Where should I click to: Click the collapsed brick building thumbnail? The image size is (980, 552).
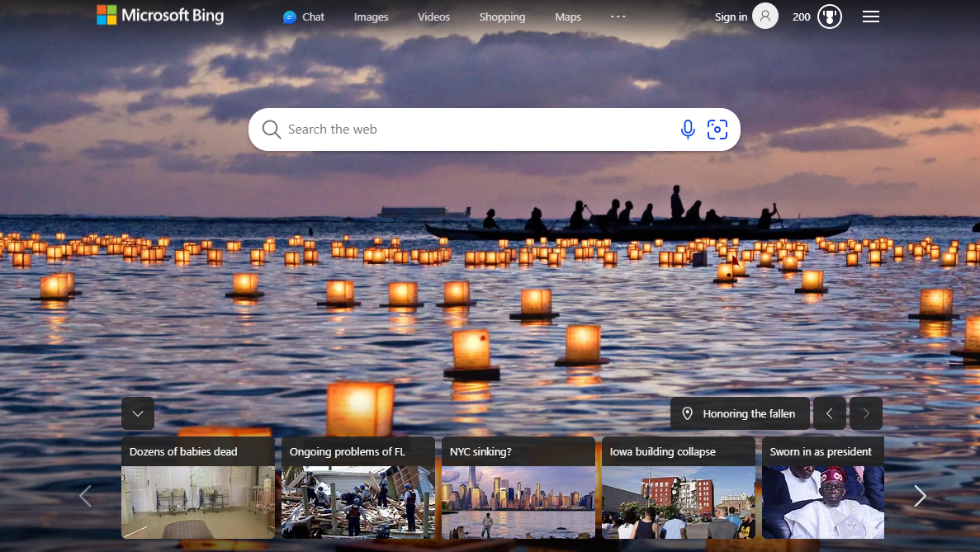pos(678,502)
